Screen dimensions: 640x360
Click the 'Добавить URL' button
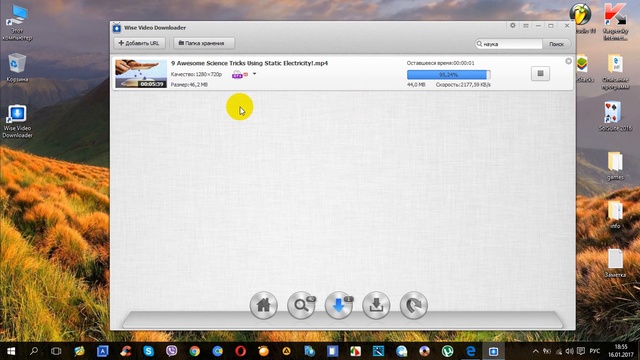(x=139, y=43)
